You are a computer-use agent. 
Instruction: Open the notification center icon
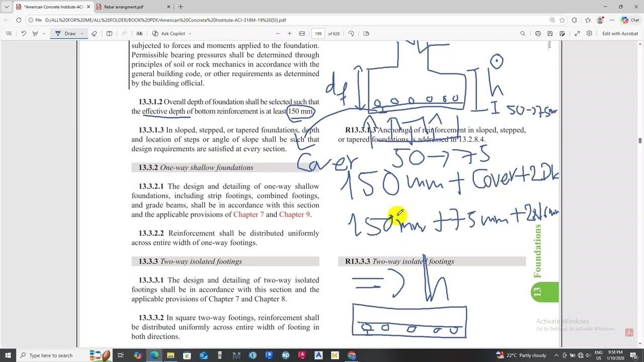point(636,355)
